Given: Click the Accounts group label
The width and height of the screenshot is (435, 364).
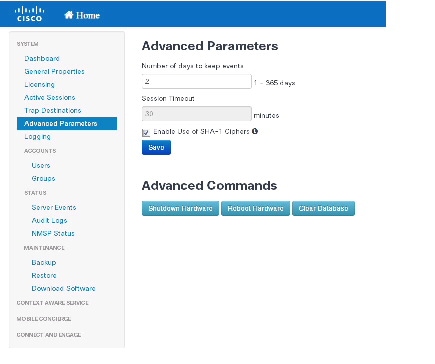Looking at the screenshot, I should (x=40, y=151).
